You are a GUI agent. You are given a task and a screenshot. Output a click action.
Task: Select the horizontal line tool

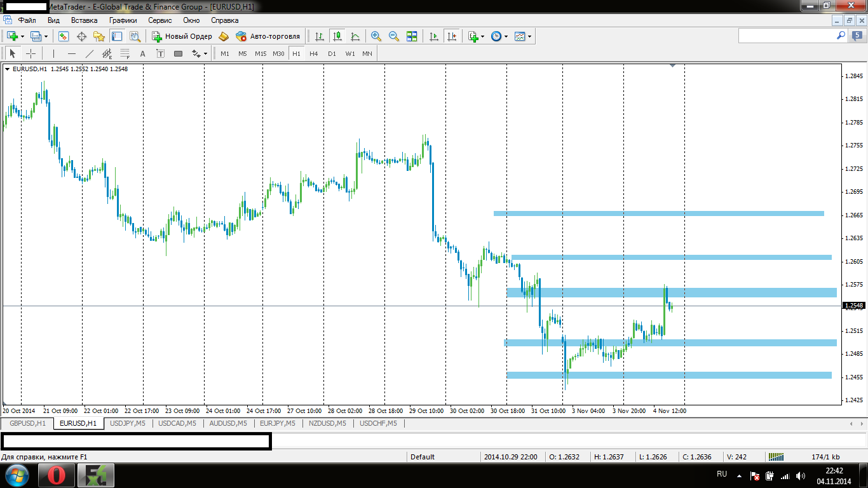[71, 53]
